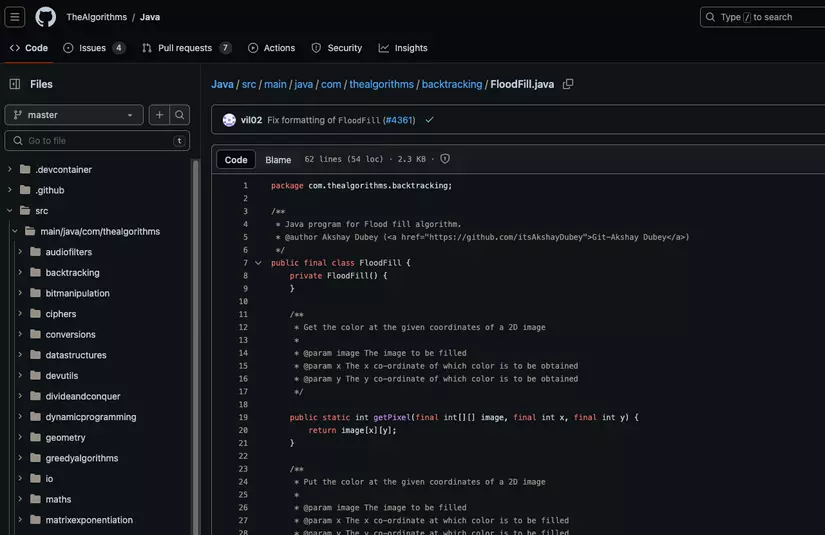Click the shield icon beside file size
Image resolution: width=825 pixels, height=535 pixels.
445,159
